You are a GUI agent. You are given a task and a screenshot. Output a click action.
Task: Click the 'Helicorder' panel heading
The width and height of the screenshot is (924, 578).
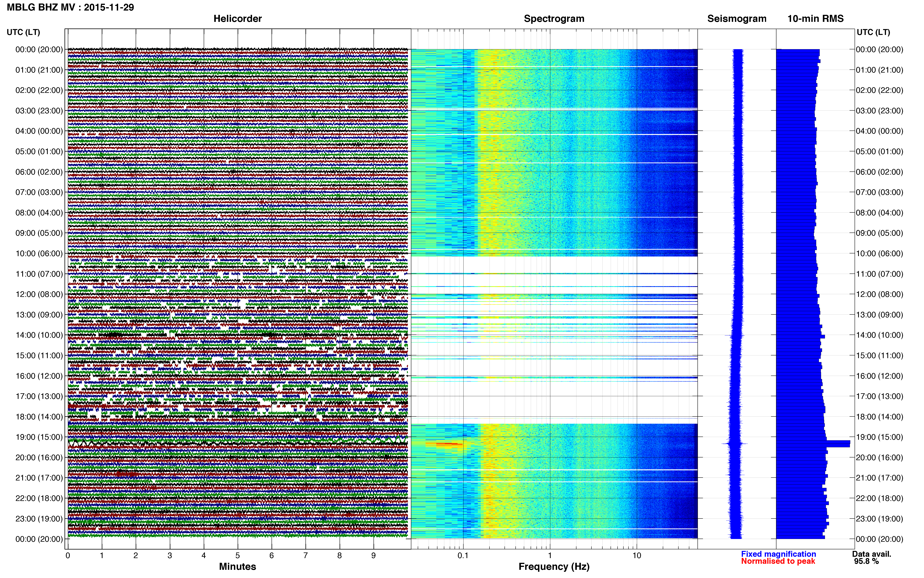tap(238, 19)
